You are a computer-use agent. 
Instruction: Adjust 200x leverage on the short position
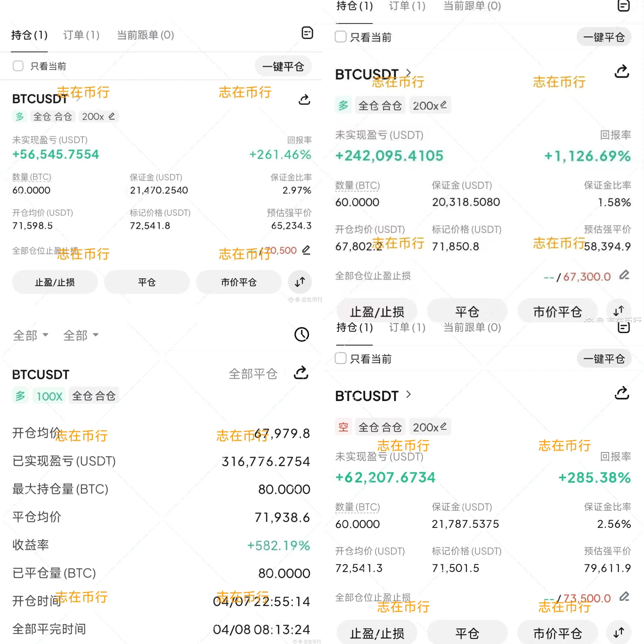pos(430,427)
